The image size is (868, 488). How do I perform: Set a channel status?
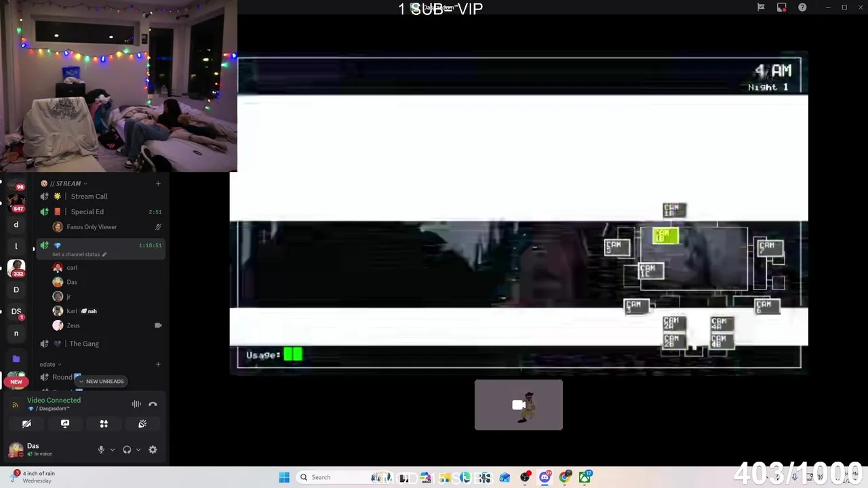(x=79, y=254)
